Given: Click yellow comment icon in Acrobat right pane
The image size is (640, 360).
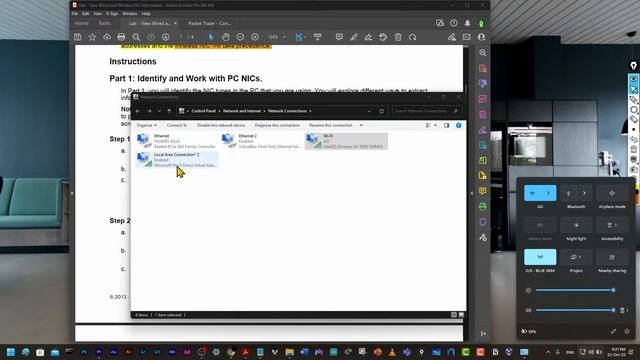Looking at the screenshot, I should pos(482,191).
